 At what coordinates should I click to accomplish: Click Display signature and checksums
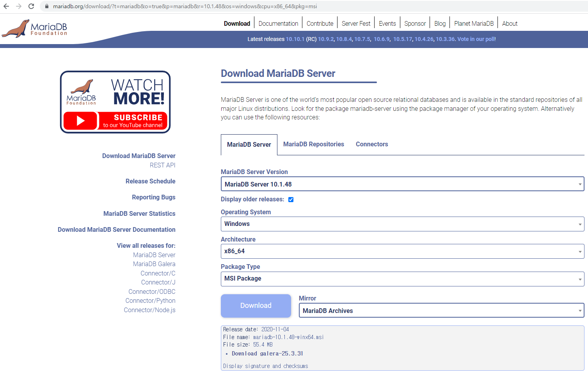265,366
